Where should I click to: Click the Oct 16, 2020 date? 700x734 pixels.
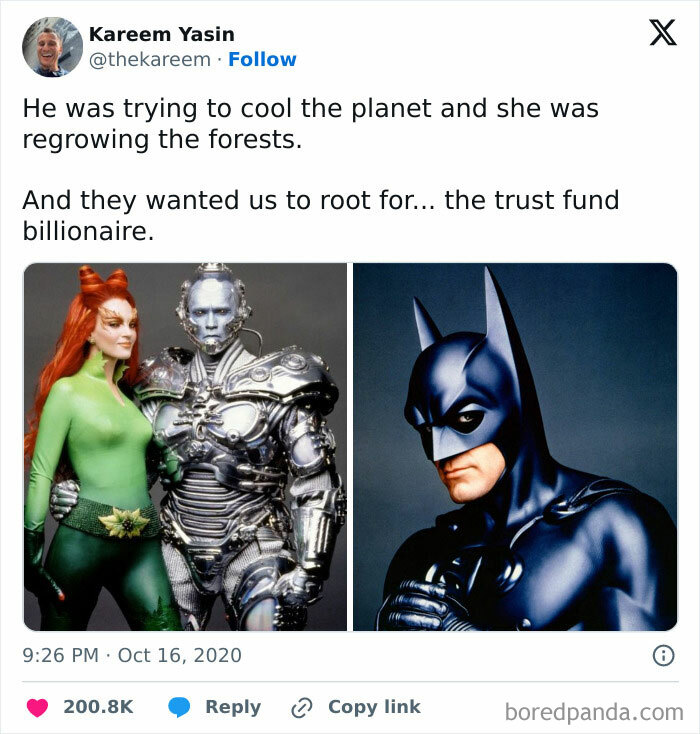pyautogui.click(x=179, y=657)
